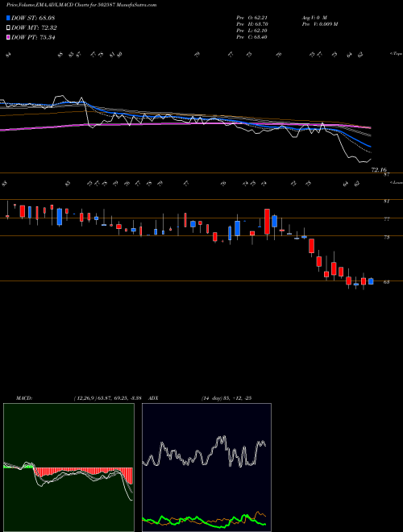The width and height of the screenshot is (403, 532).
Task: Click the 'Pre C: 63.40' close value
Action: pos(251,37)
